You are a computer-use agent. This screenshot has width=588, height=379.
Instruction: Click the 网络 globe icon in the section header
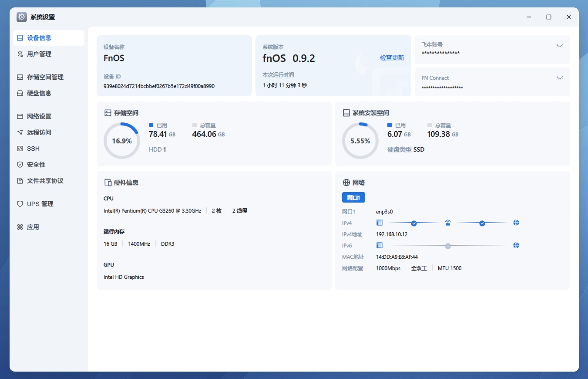(346, 183)
